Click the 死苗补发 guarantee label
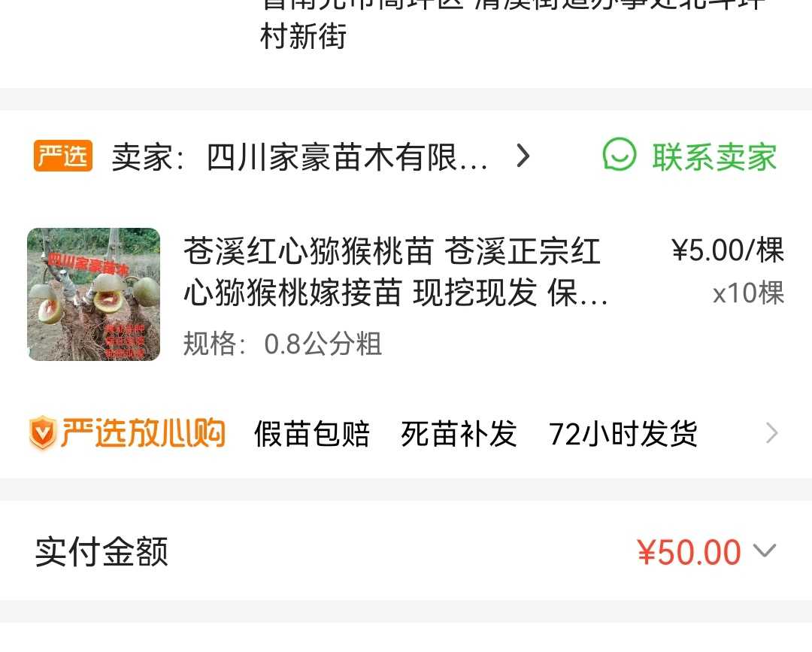 459,434
